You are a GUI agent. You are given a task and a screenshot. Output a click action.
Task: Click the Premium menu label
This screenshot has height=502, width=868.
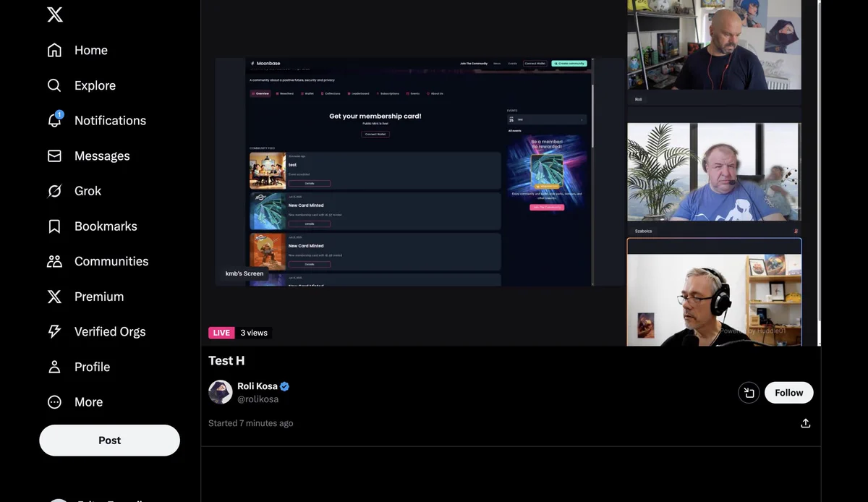(99, 297)
